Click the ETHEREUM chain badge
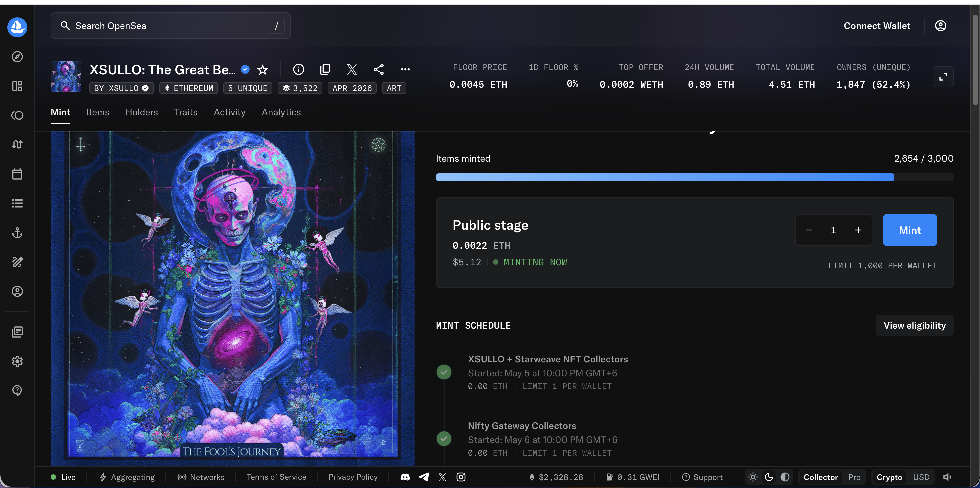Image resolution: width=980 pixels, height=488 pixels. point(189,88)
